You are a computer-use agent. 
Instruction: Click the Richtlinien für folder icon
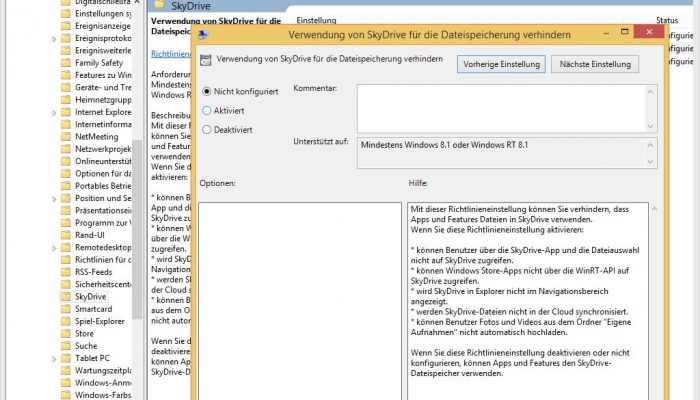point(66,259)
